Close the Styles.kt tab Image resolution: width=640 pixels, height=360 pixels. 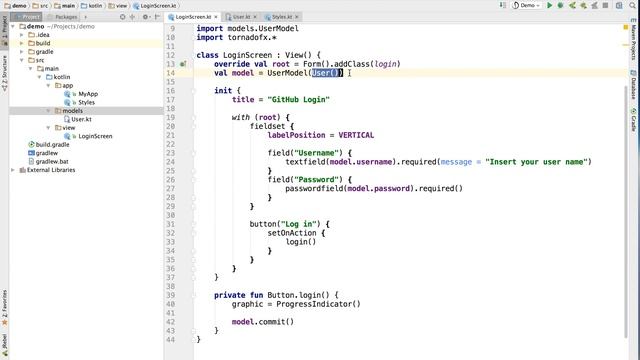(x=297, y=17)
